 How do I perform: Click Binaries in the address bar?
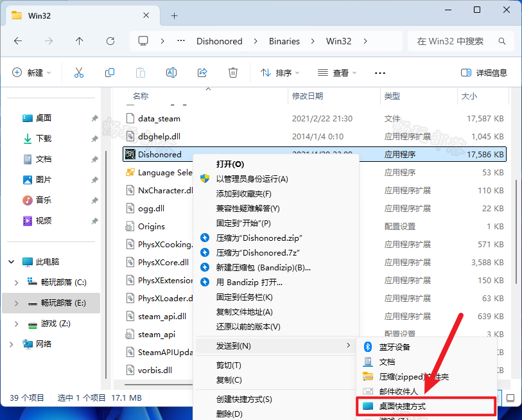[284, 41]
